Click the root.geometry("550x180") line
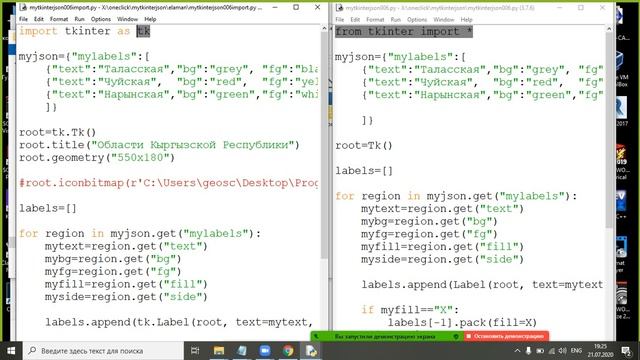The height and width of the screenshot is (360, 640). [97, 158]
